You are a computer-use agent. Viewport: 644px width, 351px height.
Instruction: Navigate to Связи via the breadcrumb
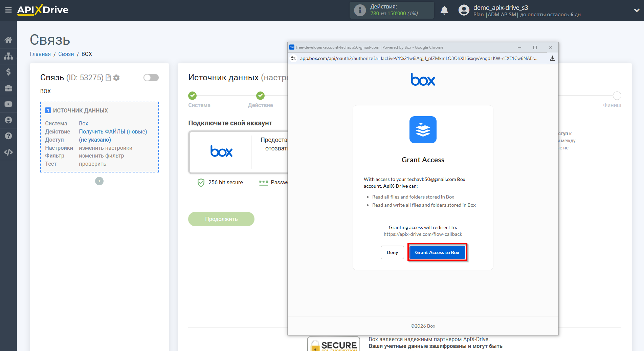click(x=66, y=54)
